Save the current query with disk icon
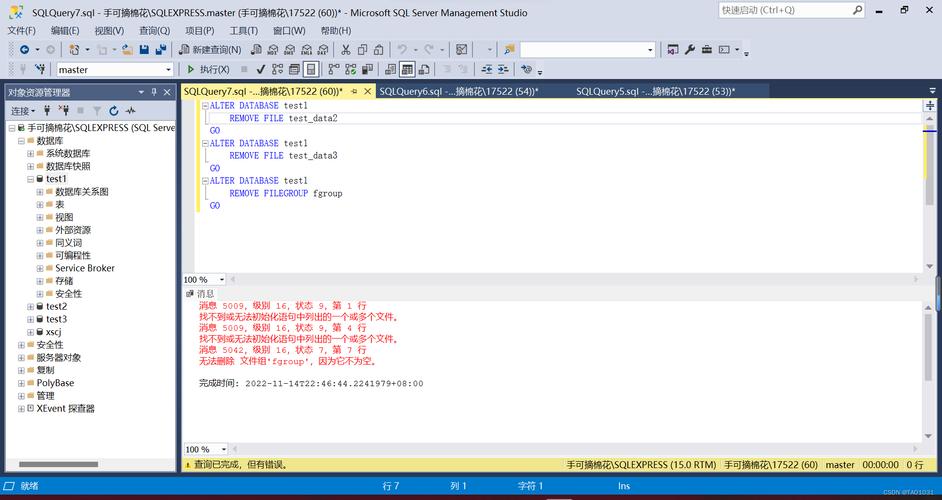 pyautogui.click(x=144, y=50)
